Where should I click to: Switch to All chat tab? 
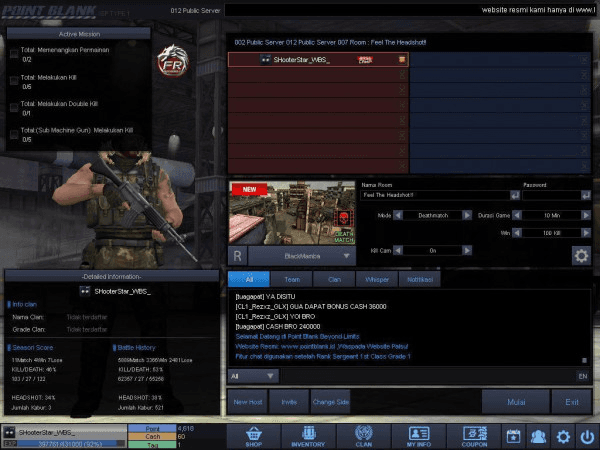(x=249, y=279)
